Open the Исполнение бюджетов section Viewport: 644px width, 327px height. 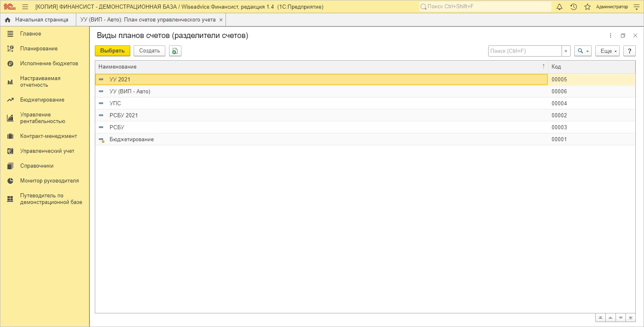[x=49, y=64]
